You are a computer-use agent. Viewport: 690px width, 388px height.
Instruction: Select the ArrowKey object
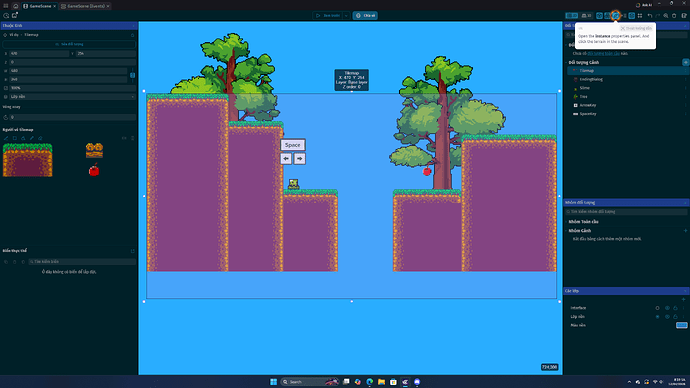pos(587,105)
